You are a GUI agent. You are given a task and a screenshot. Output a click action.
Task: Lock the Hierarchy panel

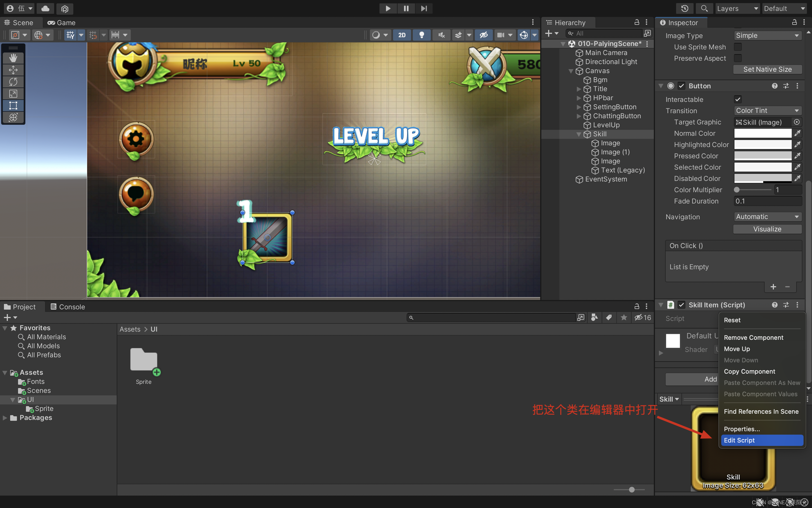[x=637, y=23]
